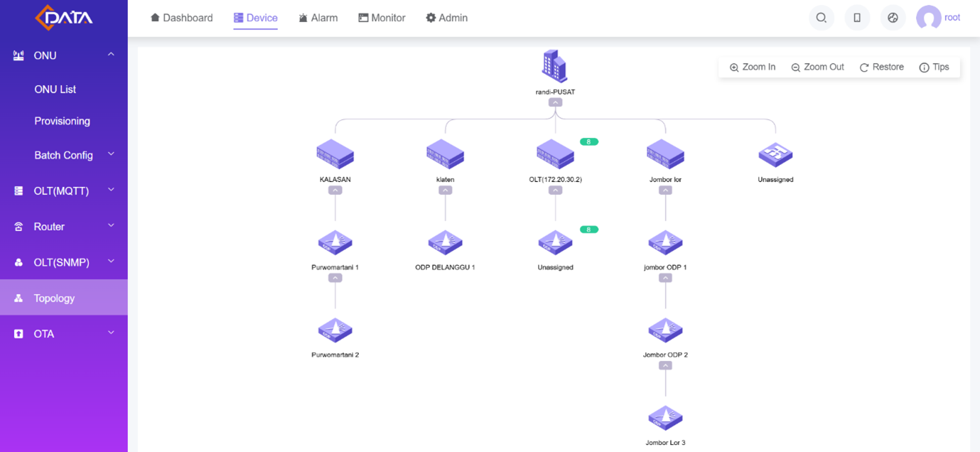Select the ODP DELANGGU 1 node icon
Screen dimensions: 980x452
click(445, 242)
